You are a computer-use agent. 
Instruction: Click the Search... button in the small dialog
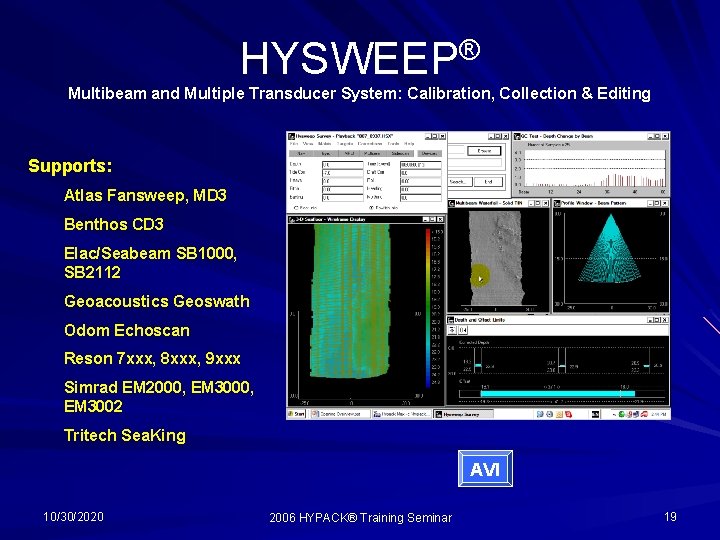(458, 182)
